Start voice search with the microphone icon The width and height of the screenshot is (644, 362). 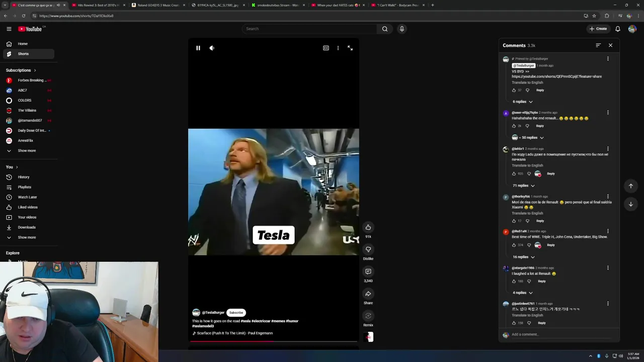point(401,29)
